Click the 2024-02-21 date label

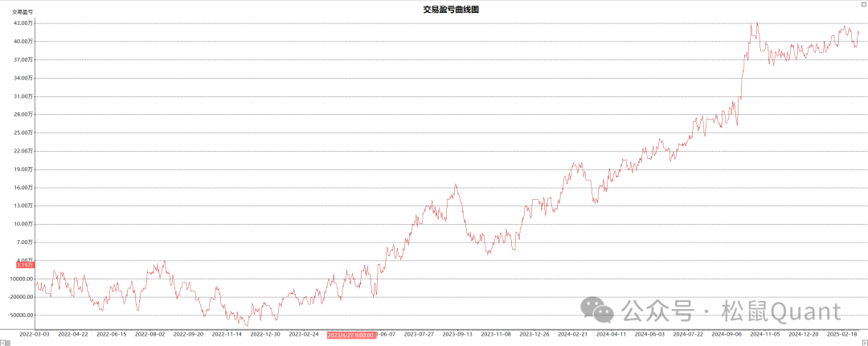pyautogui.click(x=573, y=333)
